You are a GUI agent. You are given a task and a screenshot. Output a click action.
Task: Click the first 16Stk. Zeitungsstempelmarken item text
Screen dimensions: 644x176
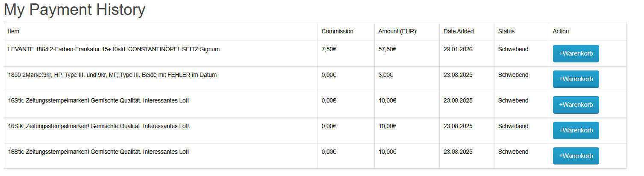[98, 100]
